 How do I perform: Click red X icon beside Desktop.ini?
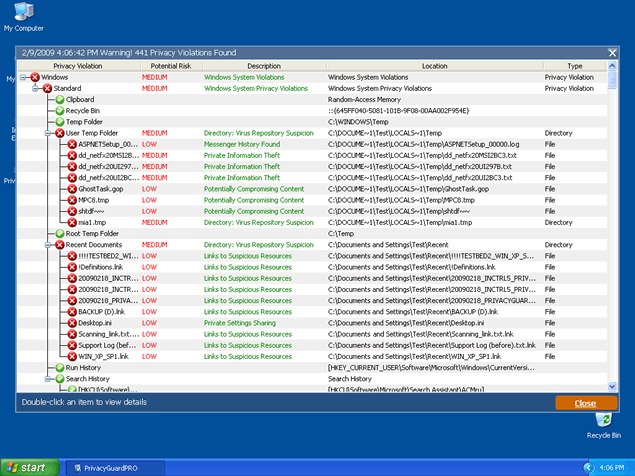coord(72,323)
